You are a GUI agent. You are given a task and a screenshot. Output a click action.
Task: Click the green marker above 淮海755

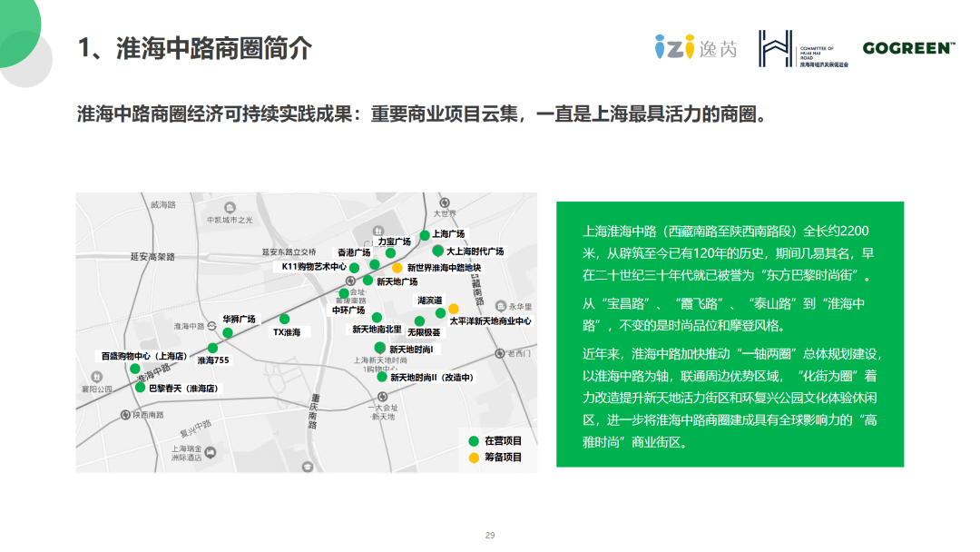tap(213, 348)
